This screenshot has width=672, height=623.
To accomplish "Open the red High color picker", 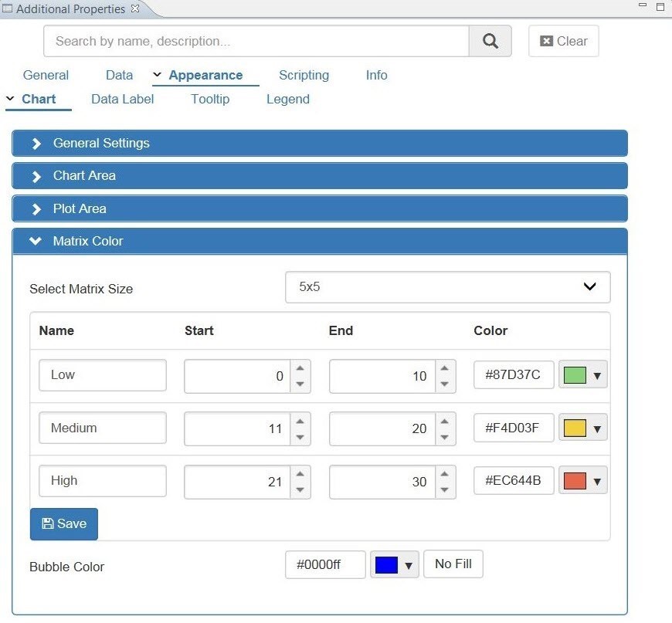I will pos(582,482).
